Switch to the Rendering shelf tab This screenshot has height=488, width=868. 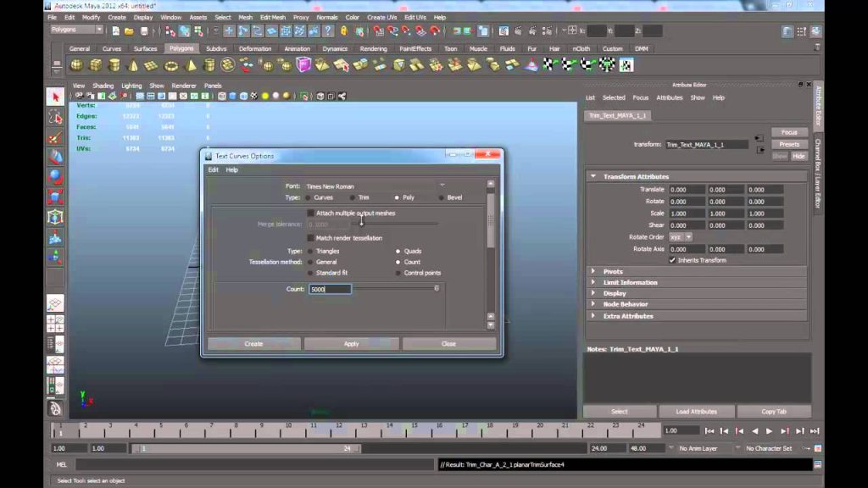[x=374, y=48]
